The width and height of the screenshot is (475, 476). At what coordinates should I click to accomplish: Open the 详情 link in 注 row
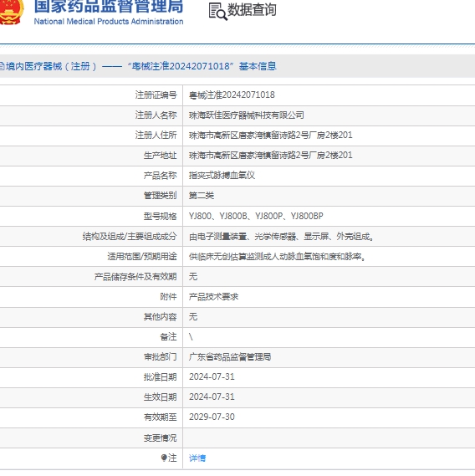tap(197, 458)
